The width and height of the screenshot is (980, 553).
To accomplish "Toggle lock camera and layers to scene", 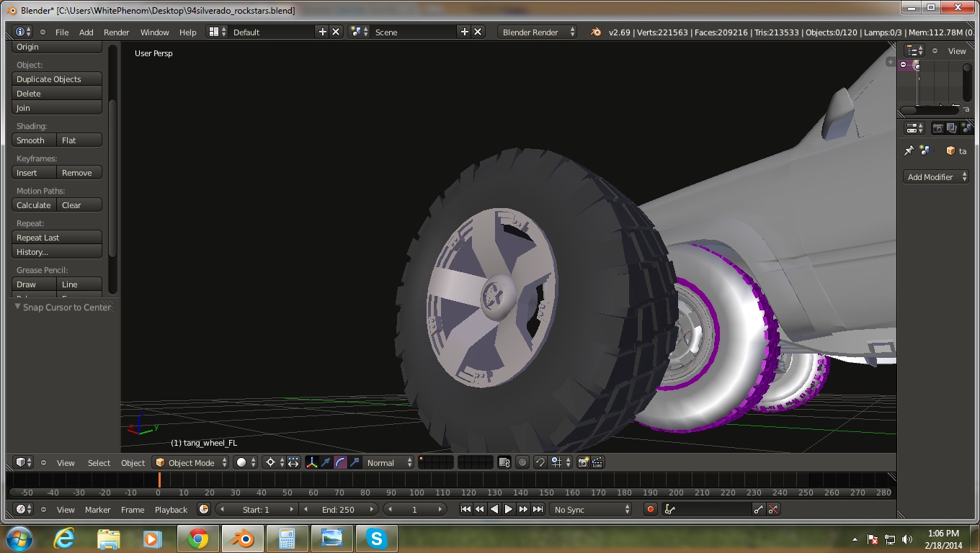I will click(x=504, y=462).
